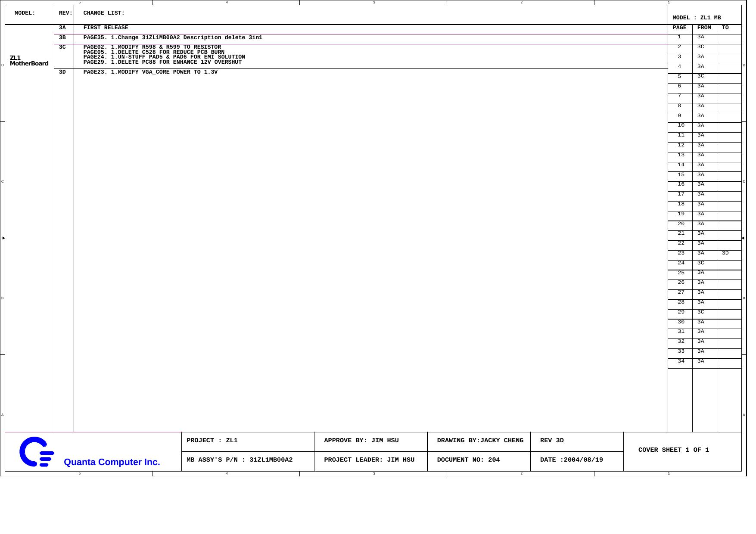
Task: Select the 'MODEL:' column header
Action: [25, 13]
